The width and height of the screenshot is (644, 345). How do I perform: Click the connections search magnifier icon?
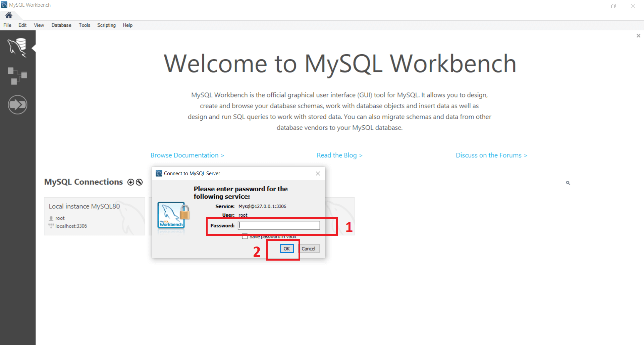[568, 183]
